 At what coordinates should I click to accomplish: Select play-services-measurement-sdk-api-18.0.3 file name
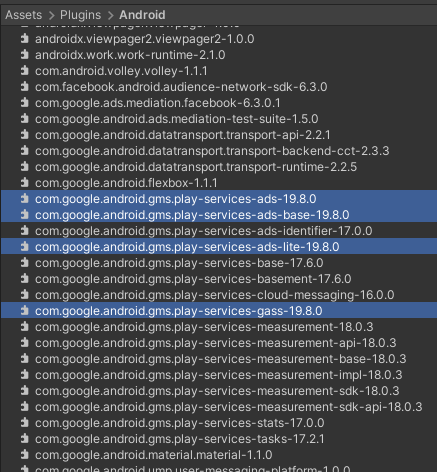click(229, 407)
